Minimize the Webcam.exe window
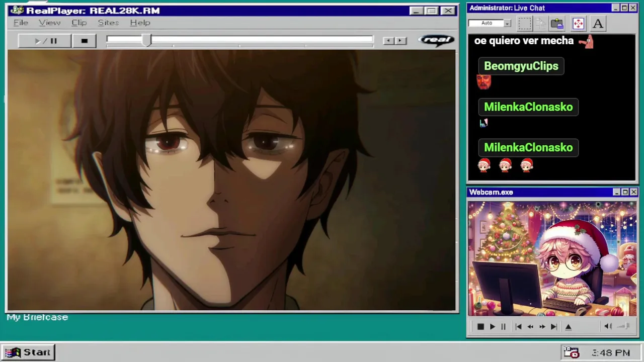The image size is (644, 362). coord(616,192)
